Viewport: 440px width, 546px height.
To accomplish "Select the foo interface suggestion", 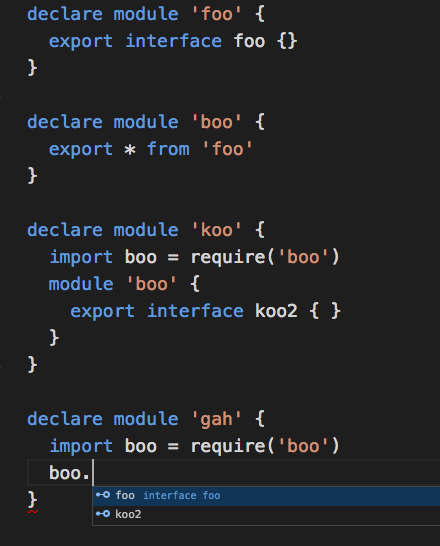I will coord(266,496).
